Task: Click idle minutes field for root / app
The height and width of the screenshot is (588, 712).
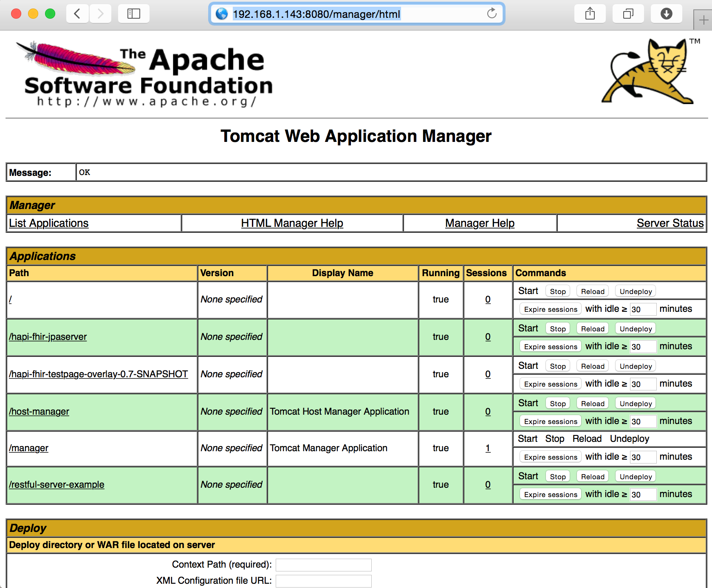Action: (x=643, y=309)
